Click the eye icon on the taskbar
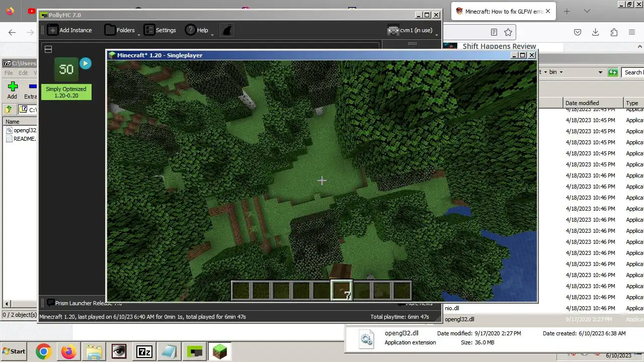Image resolution: width=644 pixels, height=362 pixels. point(119,351)
